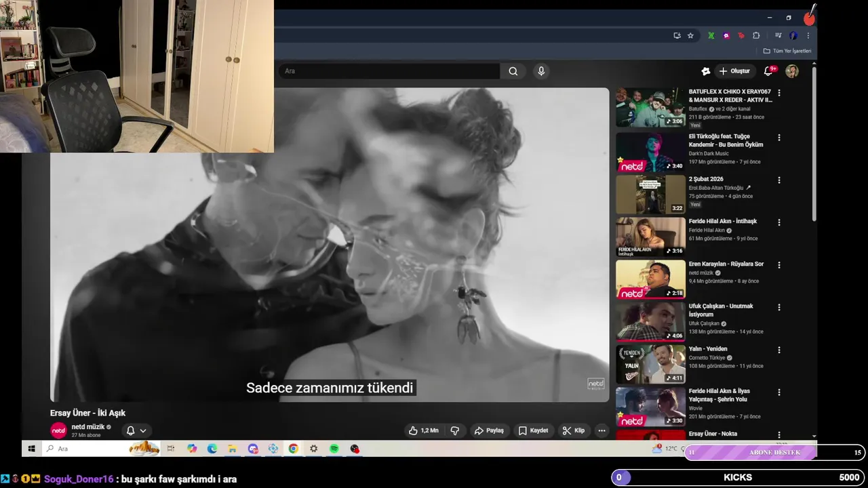Open the red Tp browser extension
The width and height of the screenshot is (868, 488).
click(741, 35)
